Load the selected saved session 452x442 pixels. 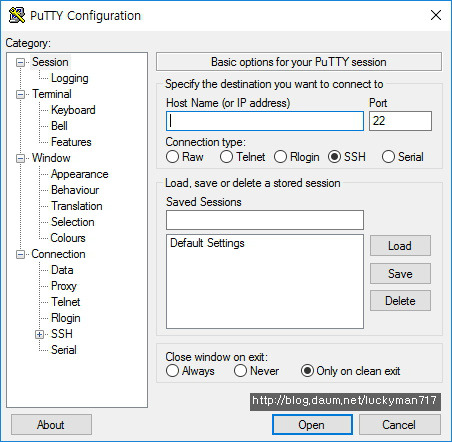point(400,246)
